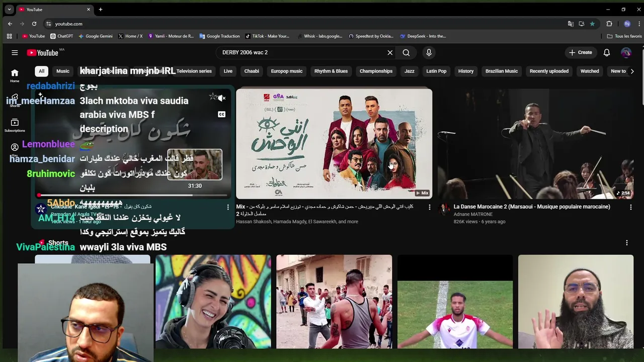This screenshot has height=362, width=644.
Task: Run search with magnifying glass button
Action: [406, 52]
